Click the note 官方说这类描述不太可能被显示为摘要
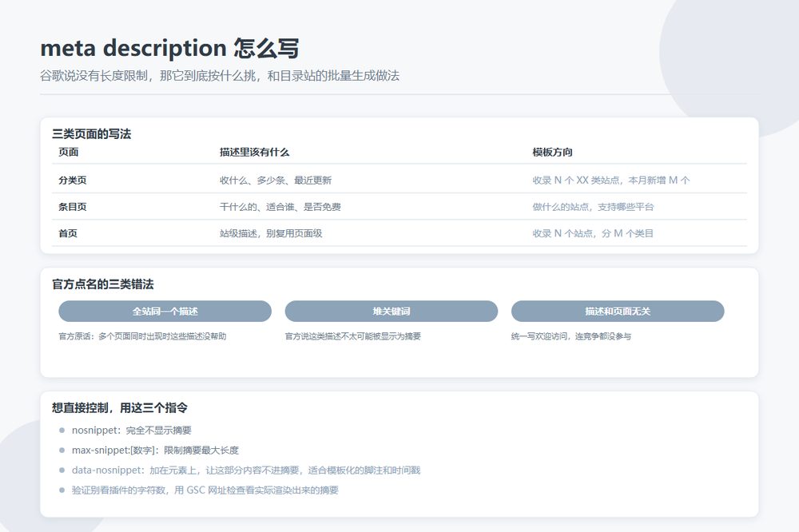Viewport: 799px width, 532px height. (353, 336)
